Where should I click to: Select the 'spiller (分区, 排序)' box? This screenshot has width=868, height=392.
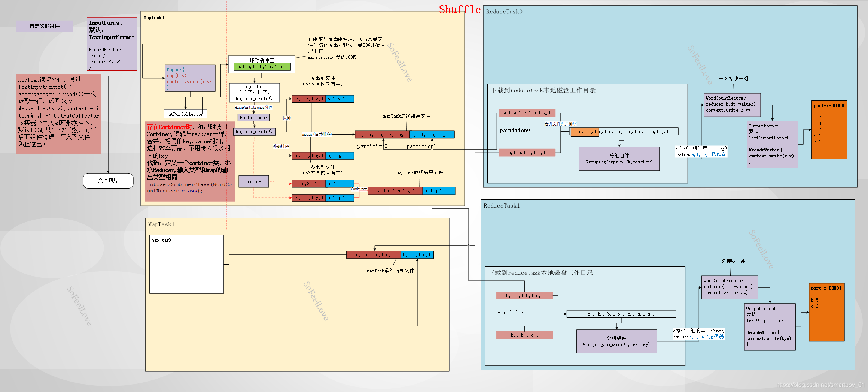[x=255, y=93]
